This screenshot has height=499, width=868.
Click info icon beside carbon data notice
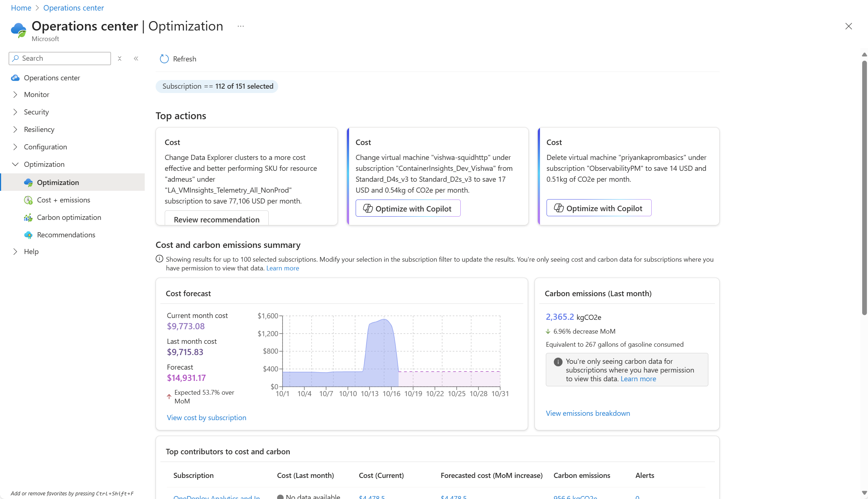(x=558, y=362)
